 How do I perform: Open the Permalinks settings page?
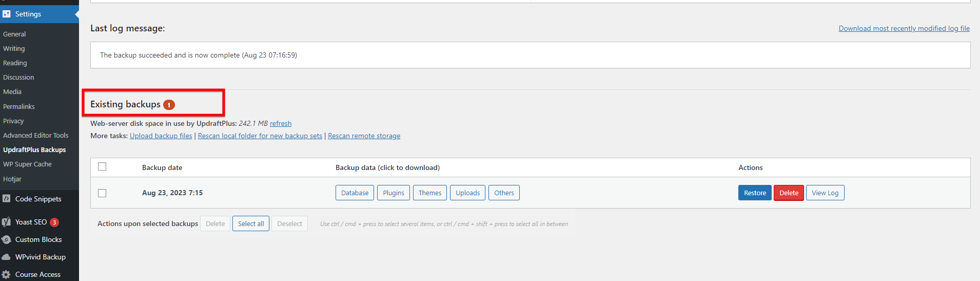pos(19,106)
